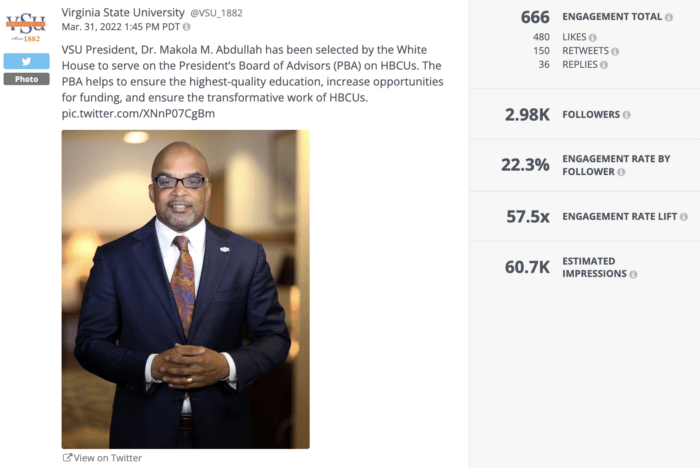Click the info icon beside Replies
The height and width of the screenshot is (468, 700).
[x=600, y=65]
